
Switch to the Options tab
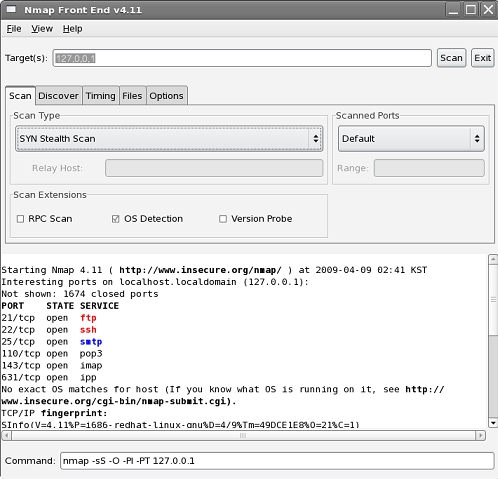pos(166,96)
